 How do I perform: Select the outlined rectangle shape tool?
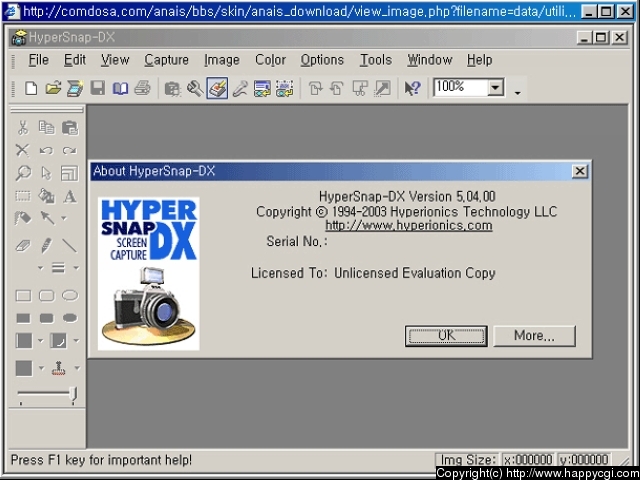pyautogui.click(x=23, y=296)
